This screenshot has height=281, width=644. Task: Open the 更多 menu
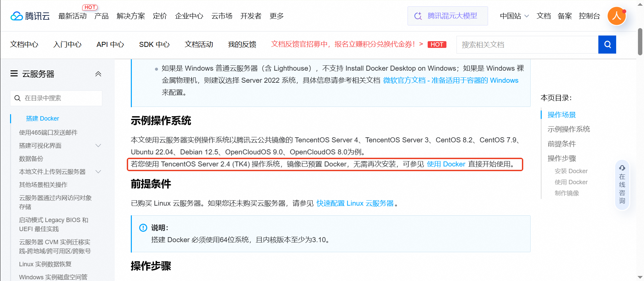[277, 16]
